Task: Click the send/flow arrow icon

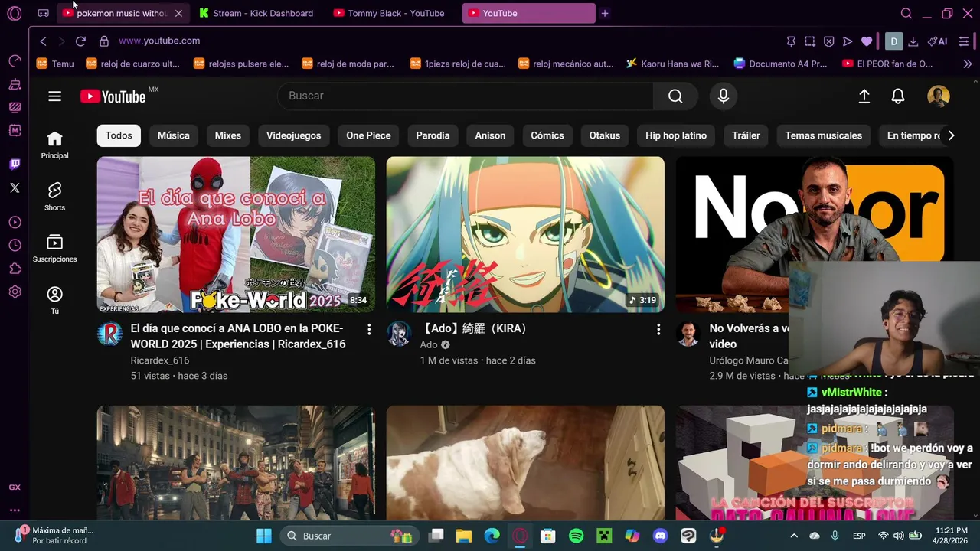Action: [x=848, y=41]
